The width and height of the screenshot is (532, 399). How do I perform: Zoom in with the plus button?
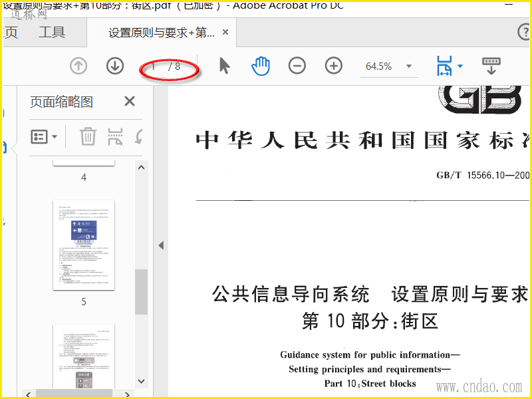pos(334,66)
